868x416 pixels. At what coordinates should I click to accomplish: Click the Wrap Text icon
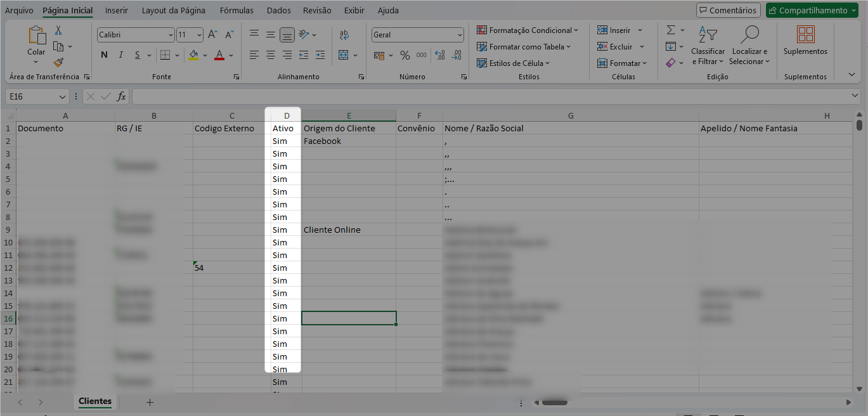coord(344,35)
